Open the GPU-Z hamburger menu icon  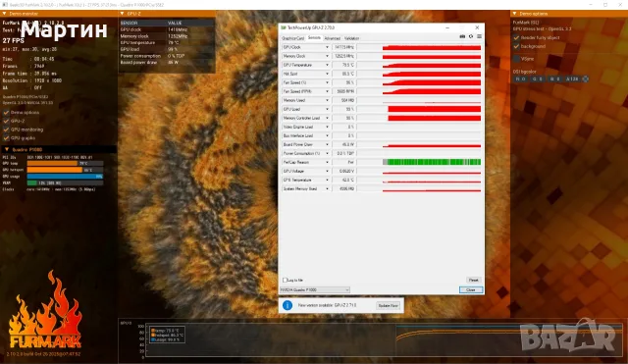tap(479, 36)
